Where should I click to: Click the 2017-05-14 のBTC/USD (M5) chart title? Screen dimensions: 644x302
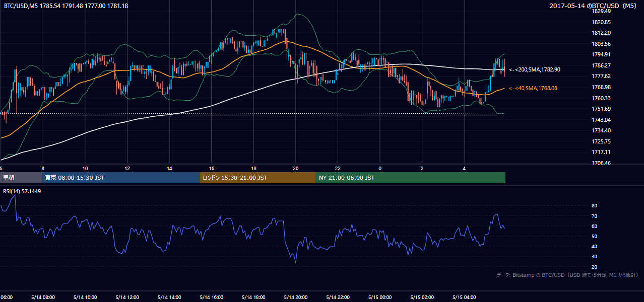point(594,6)
